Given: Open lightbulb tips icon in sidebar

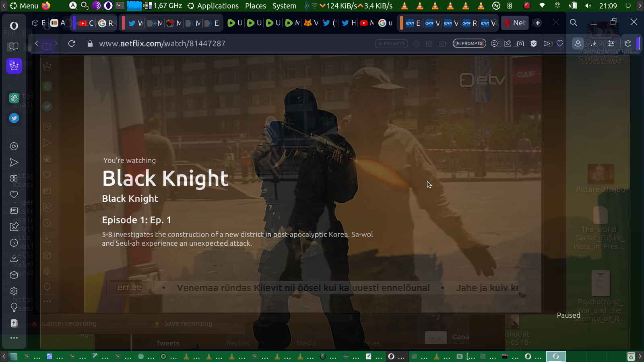Looking at the screenshot, I should (14, 307).
